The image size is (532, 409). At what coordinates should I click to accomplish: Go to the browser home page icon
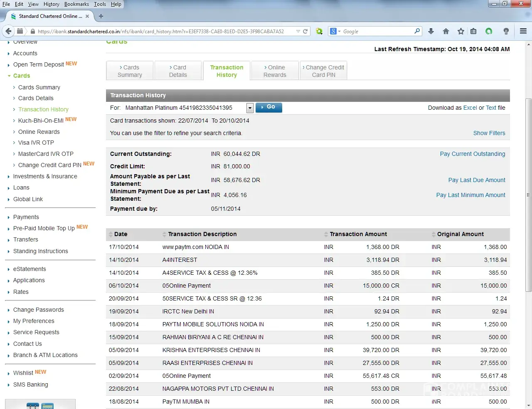(x=446, y=31)
